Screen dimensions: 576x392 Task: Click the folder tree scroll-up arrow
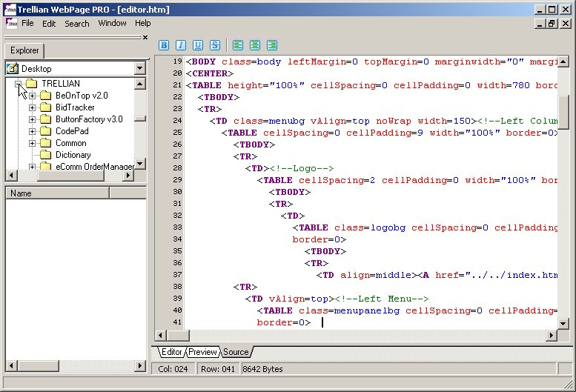click(x=139, y=84)
